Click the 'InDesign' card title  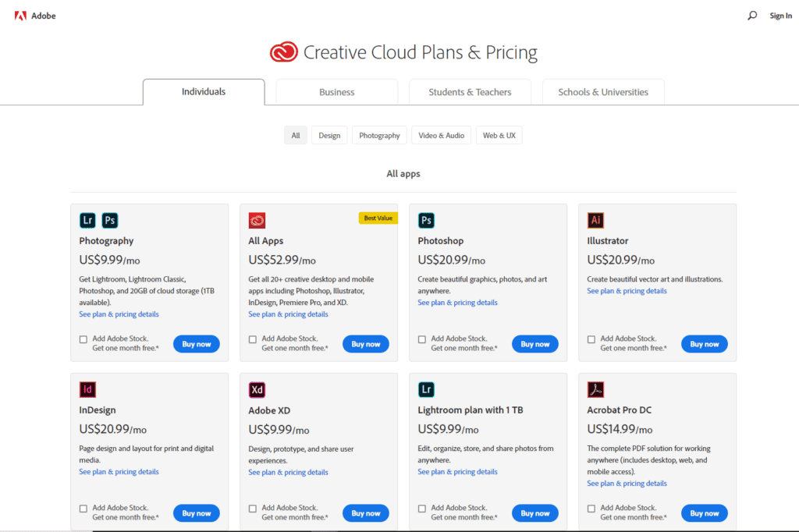98,410
